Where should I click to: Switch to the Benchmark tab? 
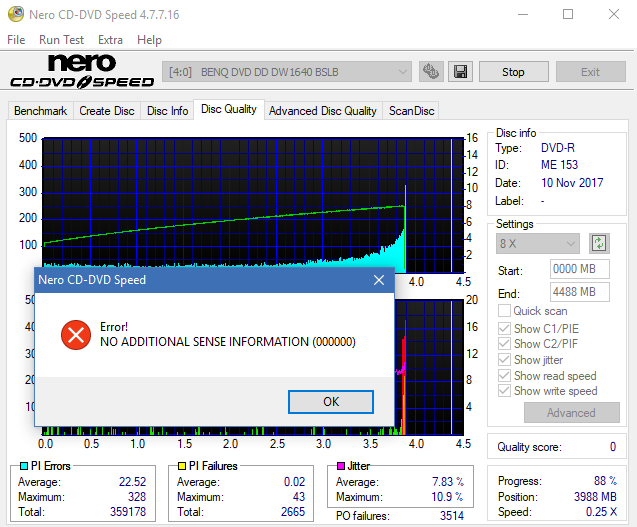click(x=40, y=111)
